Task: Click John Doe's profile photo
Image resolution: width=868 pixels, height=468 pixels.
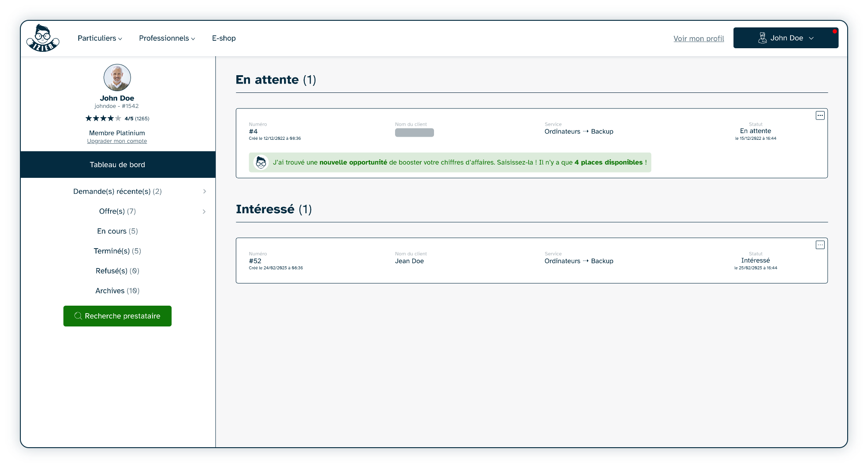Action: tap(117, 77)
